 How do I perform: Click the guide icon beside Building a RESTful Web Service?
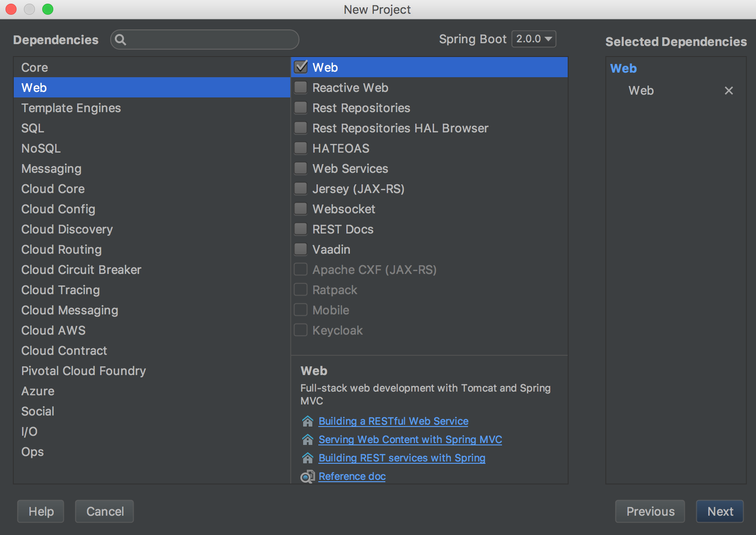307,421
